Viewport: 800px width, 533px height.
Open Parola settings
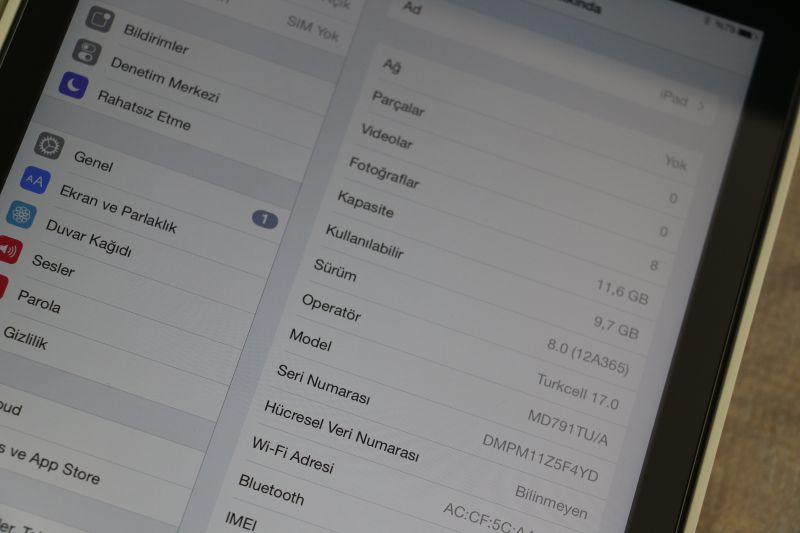[x=39, y=301]
